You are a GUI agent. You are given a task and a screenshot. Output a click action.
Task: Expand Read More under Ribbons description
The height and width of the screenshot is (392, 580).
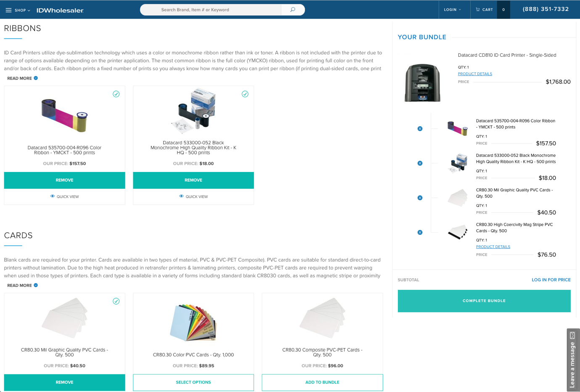click(x=22, y=78)
